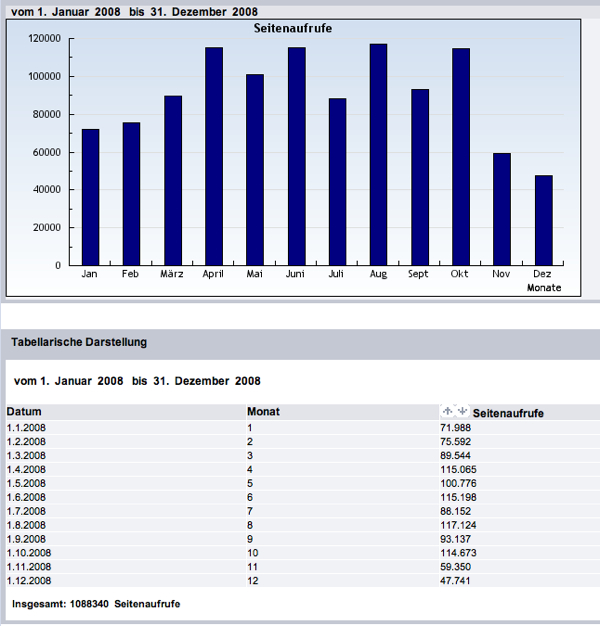
Task: Click the Jan bar in the chart
Action: [x=91, y=197]
